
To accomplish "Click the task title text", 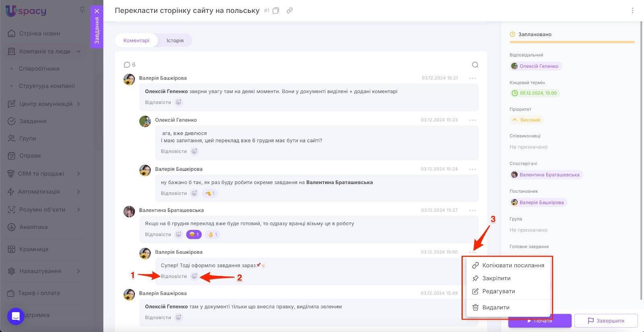I will coord(187,10).
